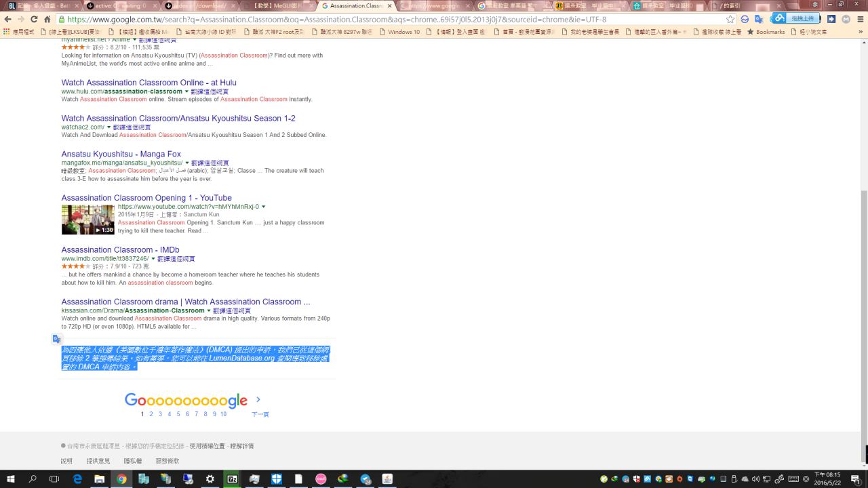Click the 瞭解詳情 link in the footer
Image resolution: width=868 pixels, height=488 pixels.
(241, 446)
